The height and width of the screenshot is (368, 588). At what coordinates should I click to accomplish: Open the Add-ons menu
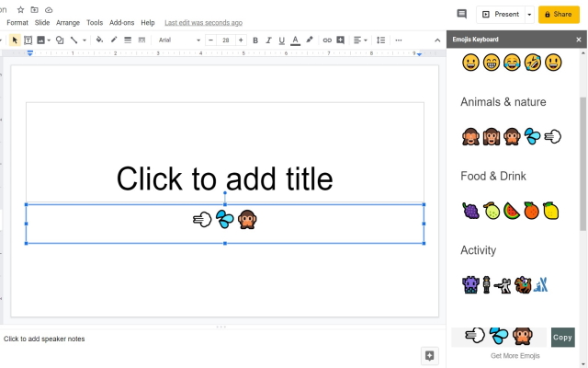pos(121,22)
